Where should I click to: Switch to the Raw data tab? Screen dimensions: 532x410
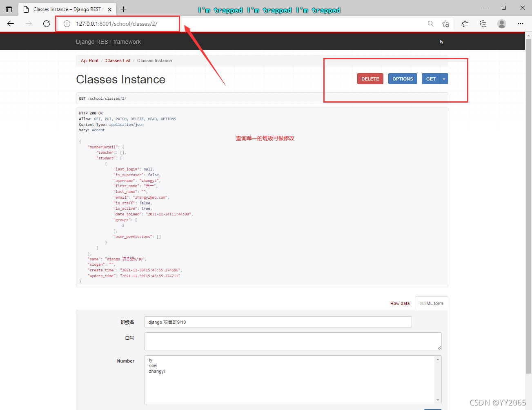point(400,303)
